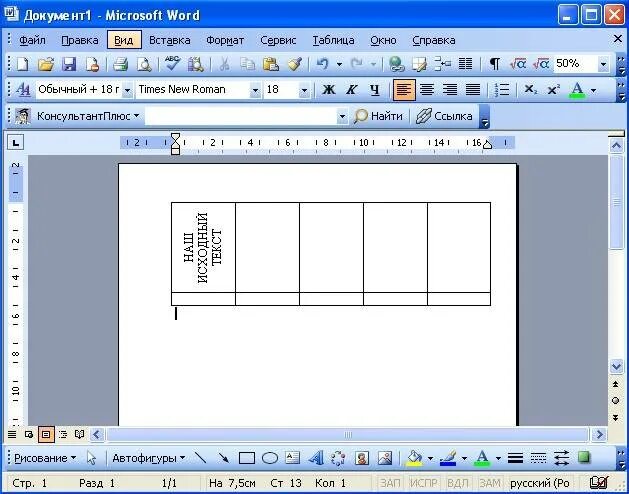Align text right
This screenshot has height=494, width=629.
tap(450, 90)
